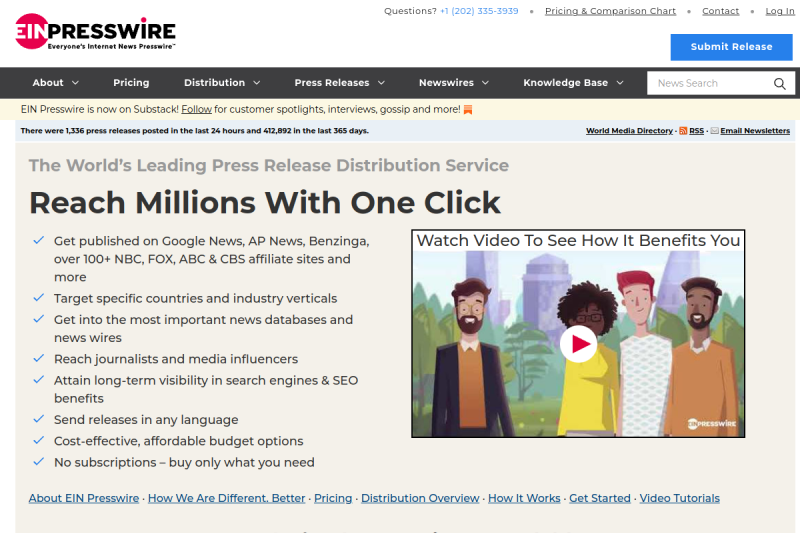Click 'Send releases in any language' text

coord(146,420)
